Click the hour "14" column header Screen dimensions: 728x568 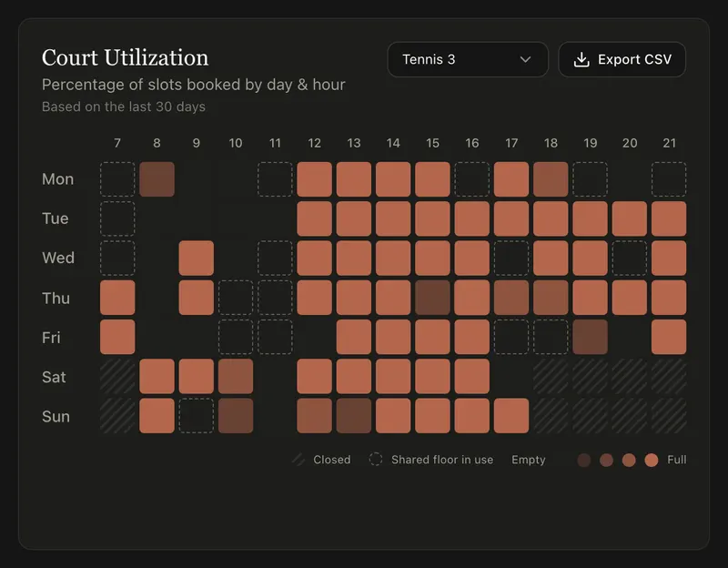point(393,143)
